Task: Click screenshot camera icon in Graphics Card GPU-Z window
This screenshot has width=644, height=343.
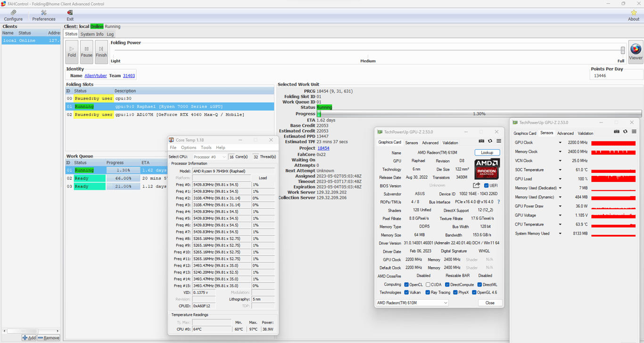Action: pyautogui.click(x=481, y=141)
